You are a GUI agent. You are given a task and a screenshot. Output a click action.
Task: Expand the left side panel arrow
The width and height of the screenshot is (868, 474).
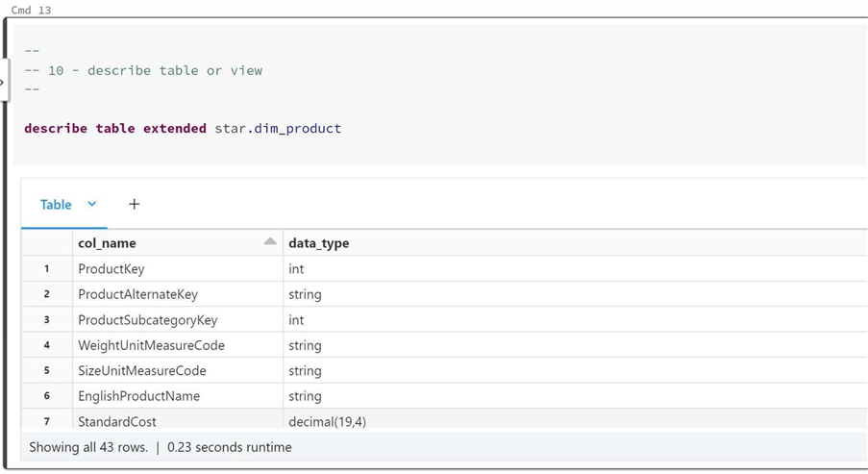tap(3, 83)
